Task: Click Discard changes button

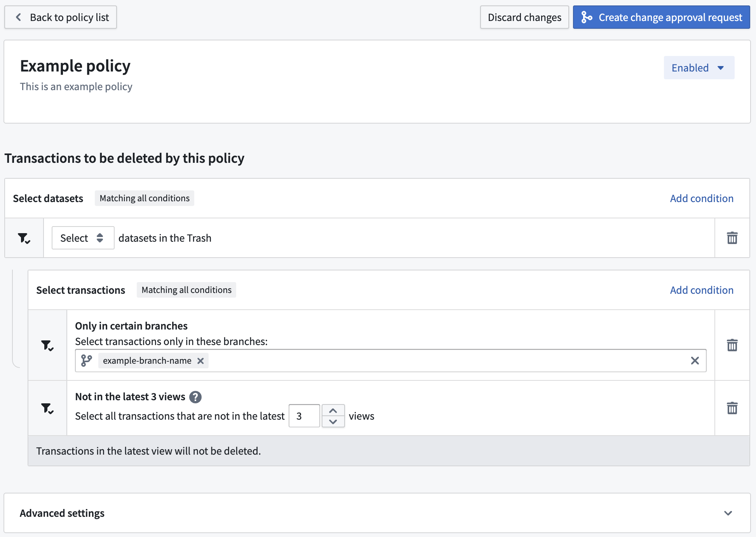Action: [x=524, y=17]
